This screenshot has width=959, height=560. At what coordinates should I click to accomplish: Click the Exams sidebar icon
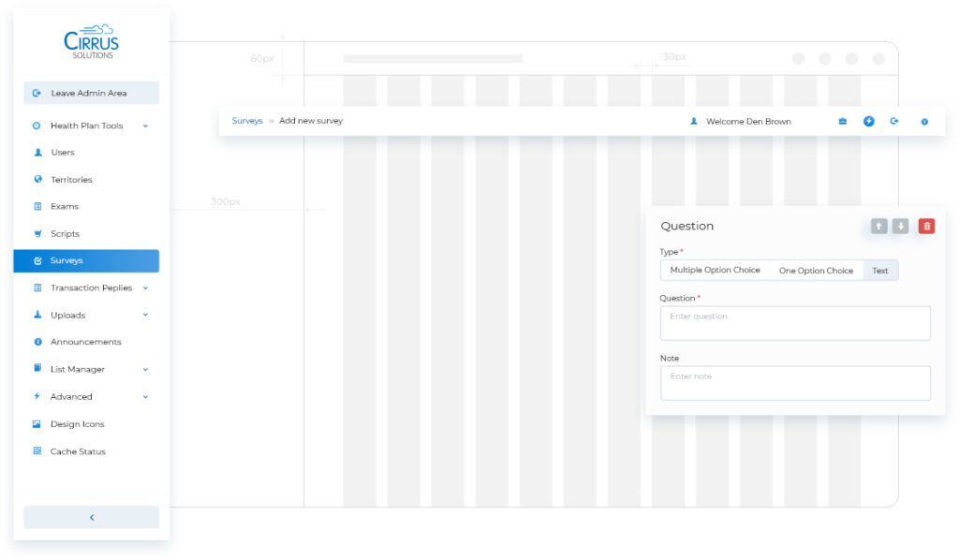(37, 206)
